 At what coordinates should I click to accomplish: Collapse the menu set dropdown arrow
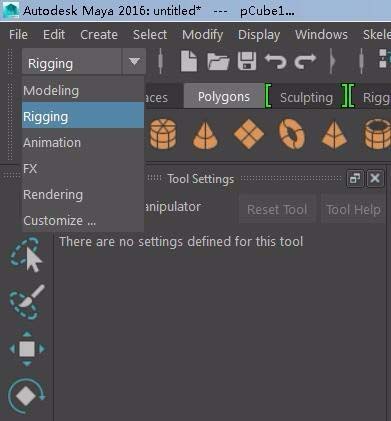(x=134, y=62)
